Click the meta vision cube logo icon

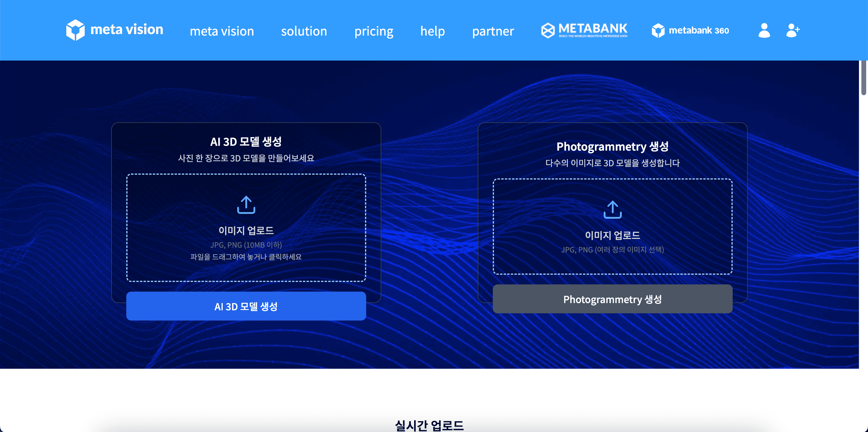pos(75,30)
